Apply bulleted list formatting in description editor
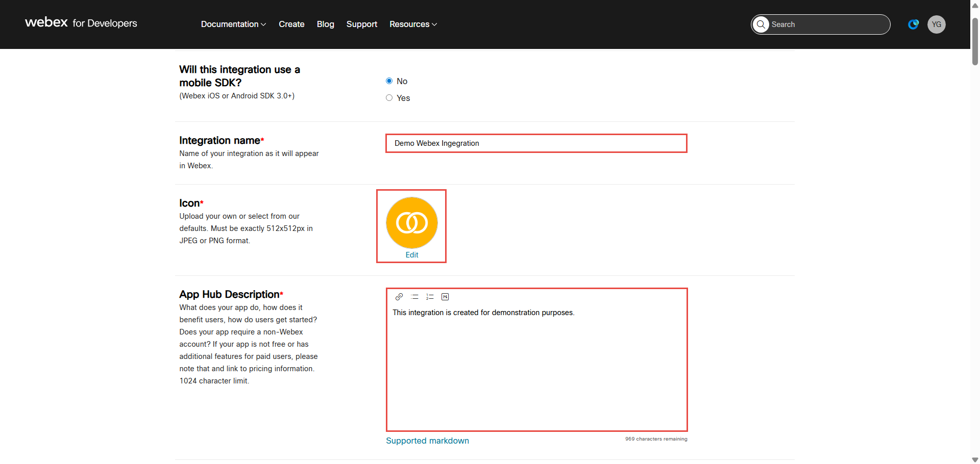Image resolution: width=980 pixels, height=464 pixels. [x=414, y=297]
